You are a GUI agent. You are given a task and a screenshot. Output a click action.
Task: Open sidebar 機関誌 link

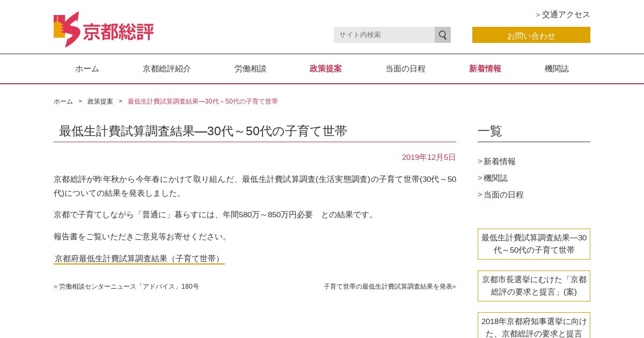(495, 178)
